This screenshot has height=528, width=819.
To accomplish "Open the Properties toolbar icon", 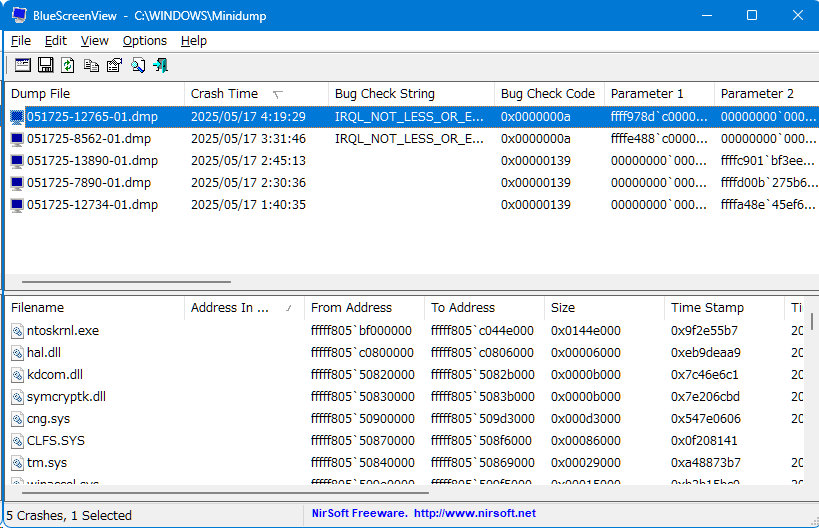I will tap(114, 65).
